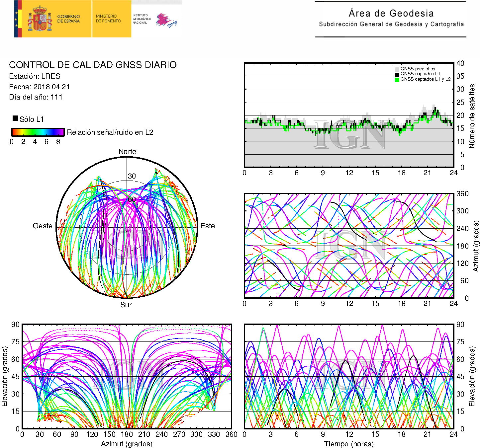The height and width of the screenshot is (448, 480).
Task: Click the pink CNIG logo
Action: [166, 20]
